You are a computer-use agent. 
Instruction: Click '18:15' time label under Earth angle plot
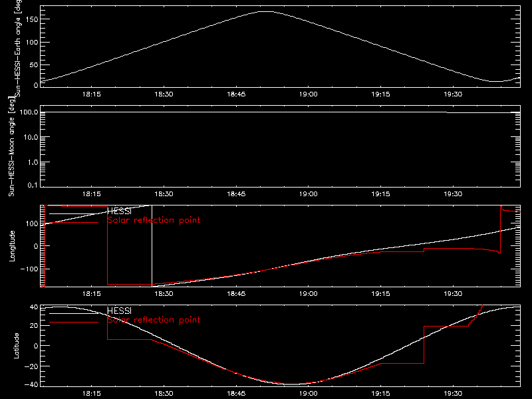coord(92,94)
